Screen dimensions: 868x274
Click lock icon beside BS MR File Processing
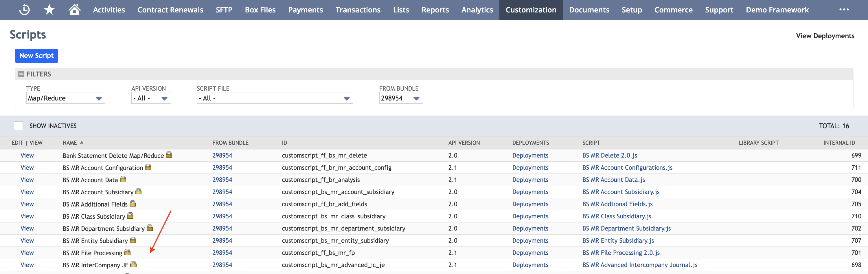tap(127, 252)
